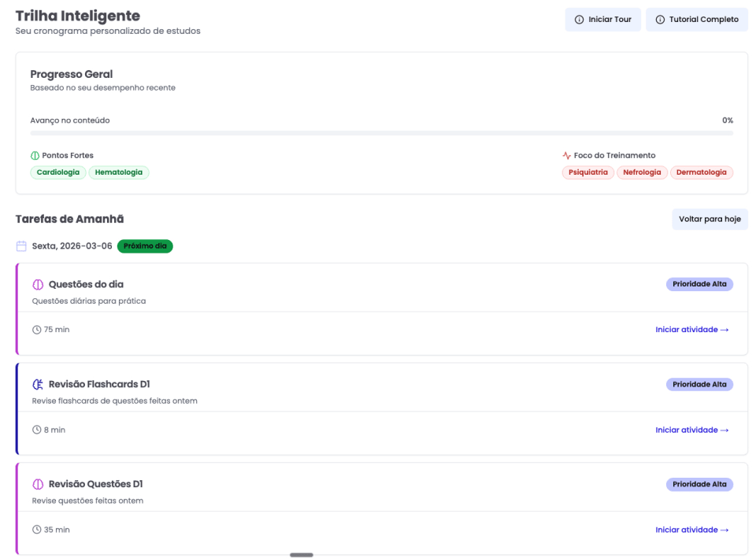This screenshot has height=558, width=756.
Task: Toggle the Psiquiatria focus tag
Action: tap(588, 172)
